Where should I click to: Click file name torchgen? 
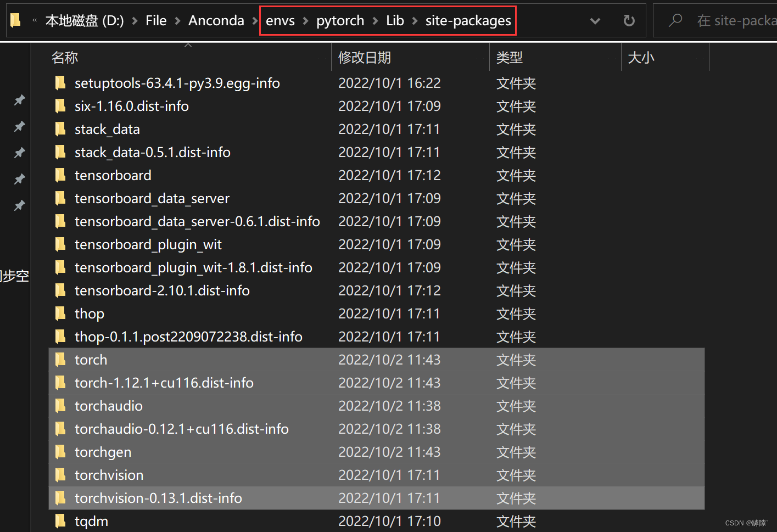click(x=103, y=452)
